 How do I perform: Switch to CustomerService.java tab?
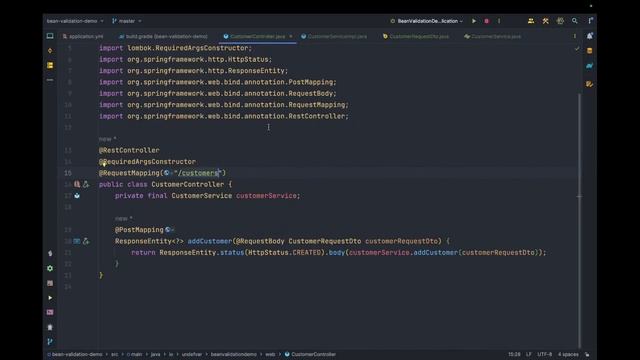point(493,36)
